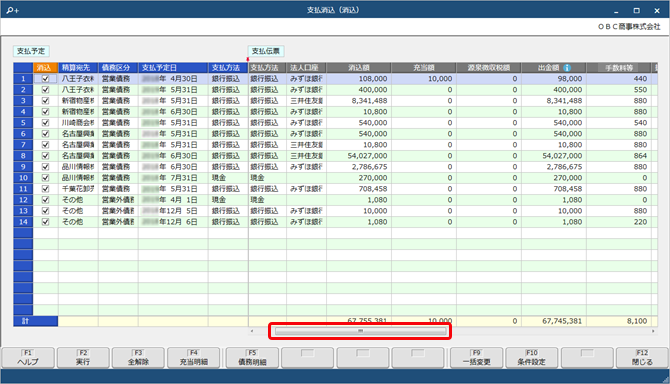Click 消込額 708,458 in row 11

359,189
